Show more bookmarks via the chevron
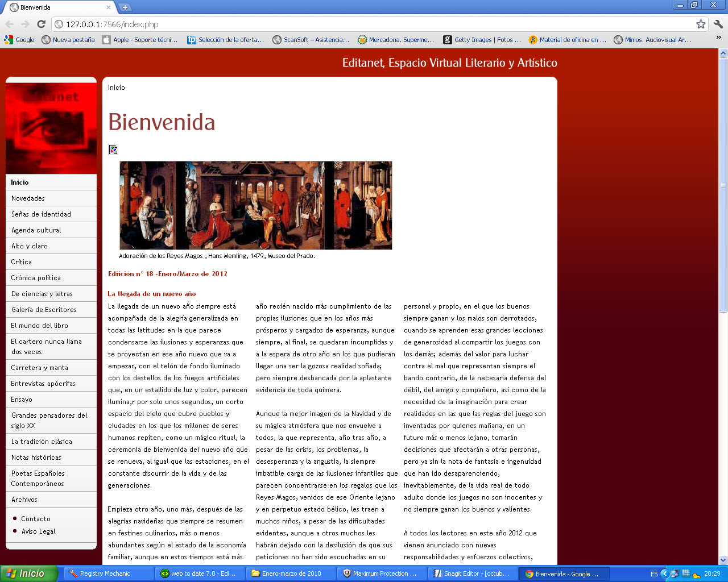This screenshot has width=728, height=582. point(719,38)
